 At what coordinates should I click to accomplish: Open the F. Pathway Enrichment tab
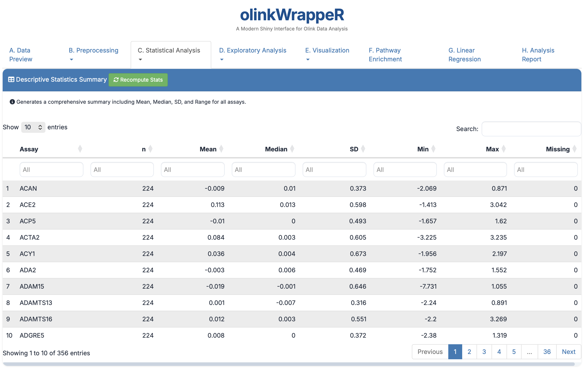click(385, 55)
